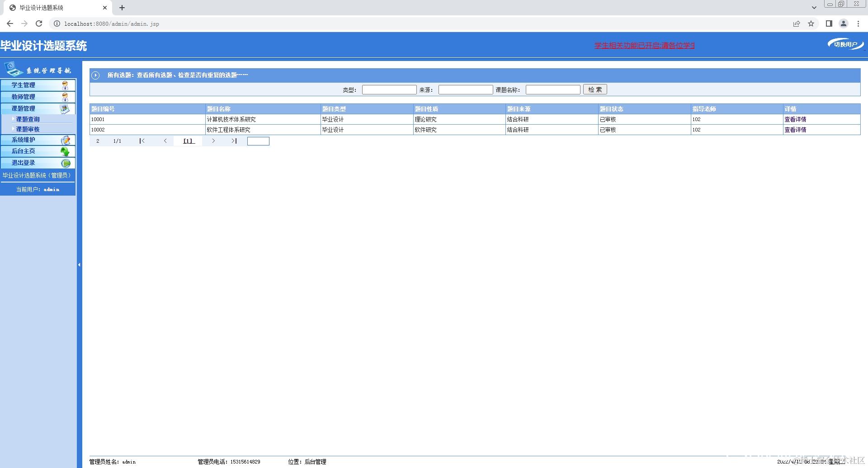Open the 系统维护 menu
Image resolution: width=868 pixels, height=468 pixels.
(38, 140)
